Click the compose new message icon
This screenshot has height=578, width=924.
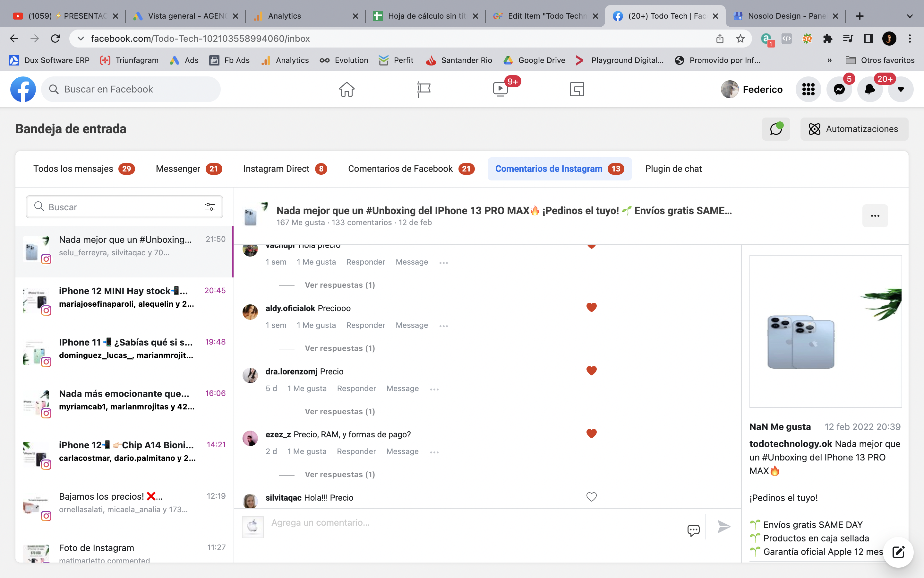click(x=898, y=552)
